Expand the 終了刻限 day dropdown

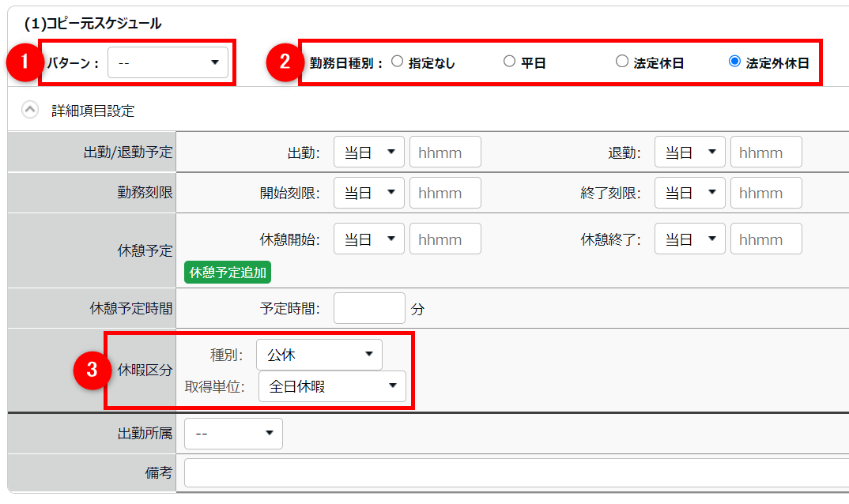pyautogui.click(x=689, y=193)
